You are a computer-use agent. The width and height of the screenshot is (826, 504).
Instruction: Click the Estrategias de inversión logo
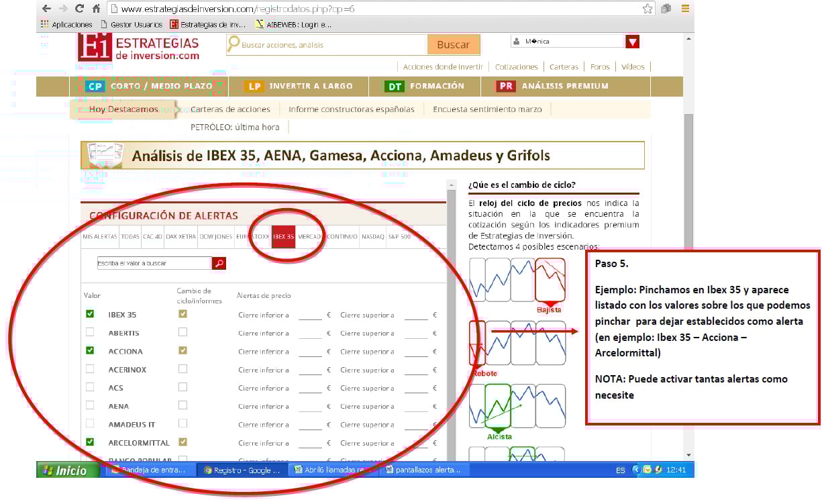(138, 46)
